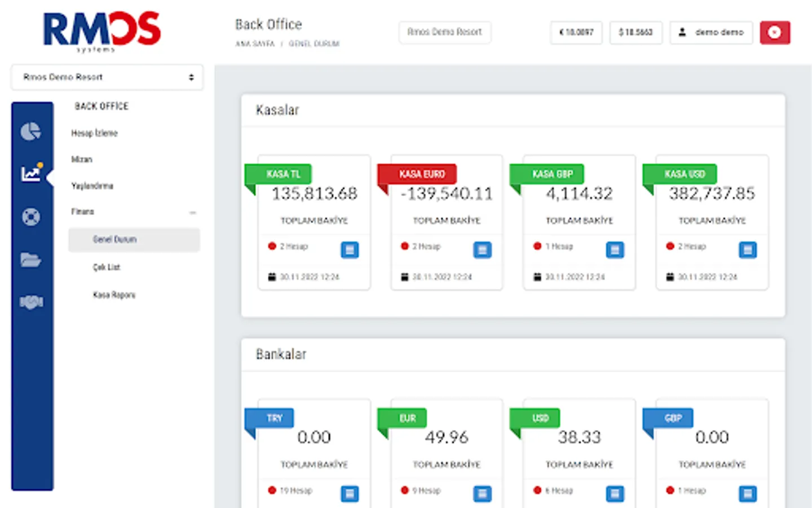The image size is (812, 508).
Task: Click the 4,114.32 balance value
Action: point(579,194)
